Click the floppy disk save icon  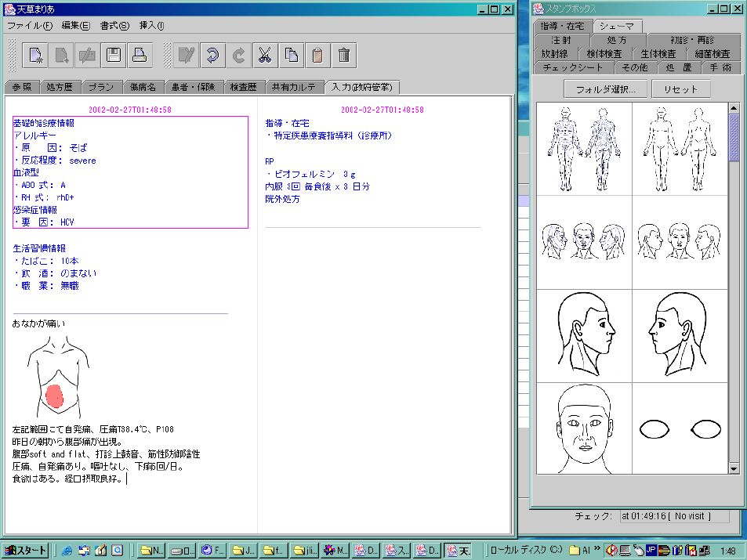pyautogui.click(x=114, y=55)
